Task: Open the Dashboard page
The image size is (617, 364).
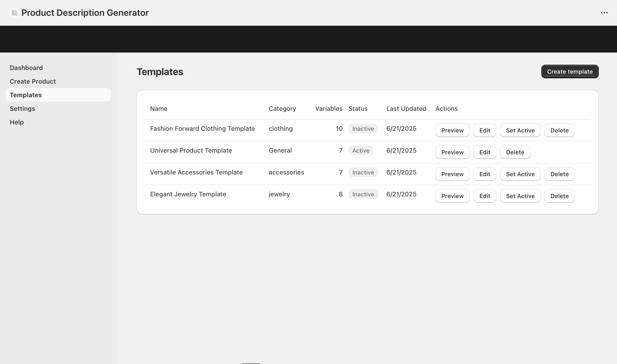Action: point(26,68)
